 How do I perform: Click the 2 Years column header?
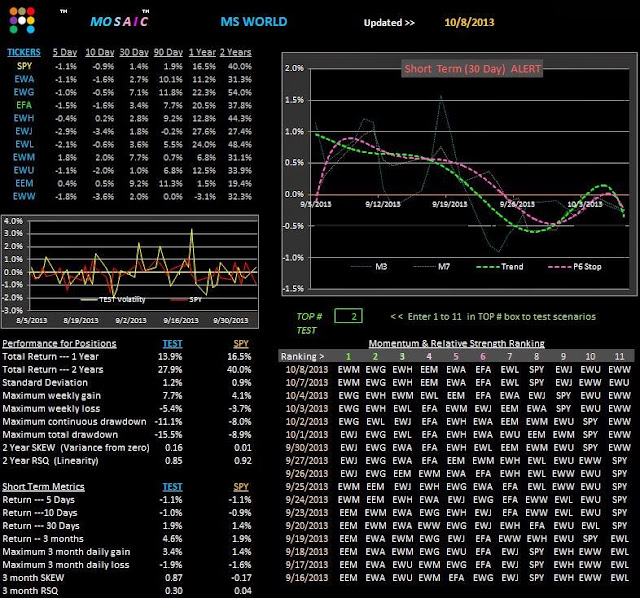pyautogui.click(x=236, y=52)
